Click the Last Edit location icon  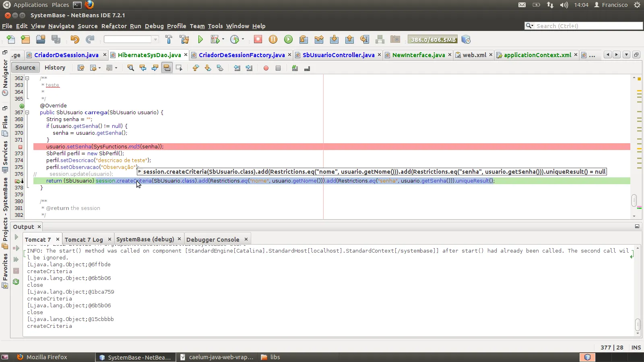[81, 68]
